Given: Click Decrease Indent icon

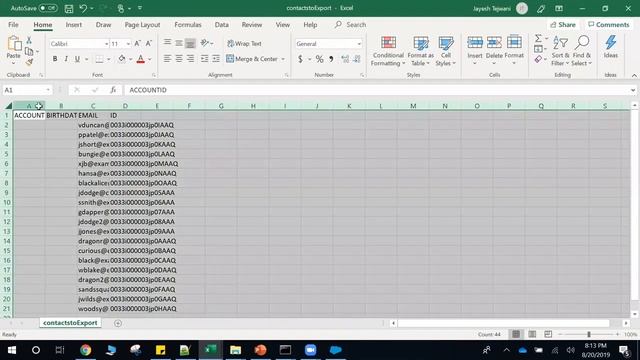Looking at the screenshot, I should pyautogui.click(x=204, y=59).
